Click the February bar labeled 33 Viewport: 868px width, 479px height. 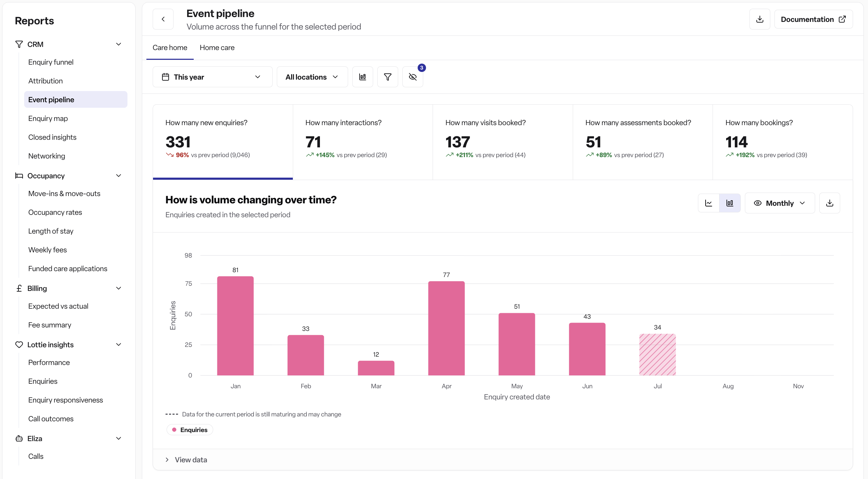coord(306,355)
